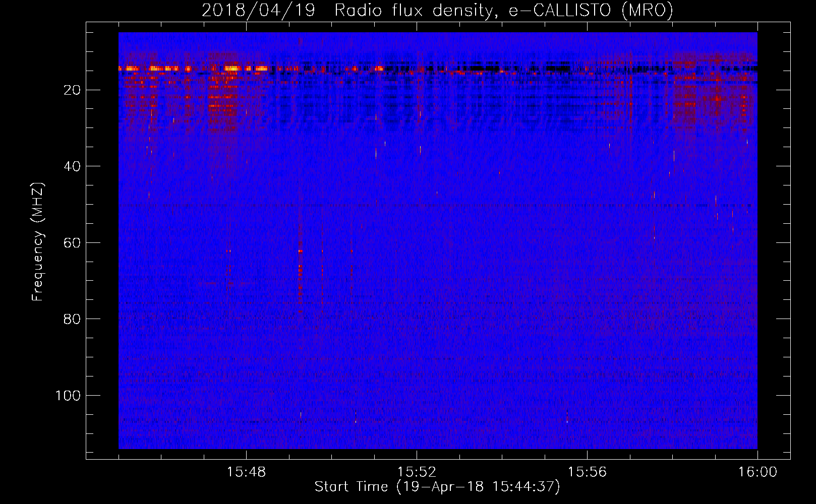Select the 60 frequency tick label
Image resolution: width=816 pixels, height=504 pixels.
(x=73, y=243)
